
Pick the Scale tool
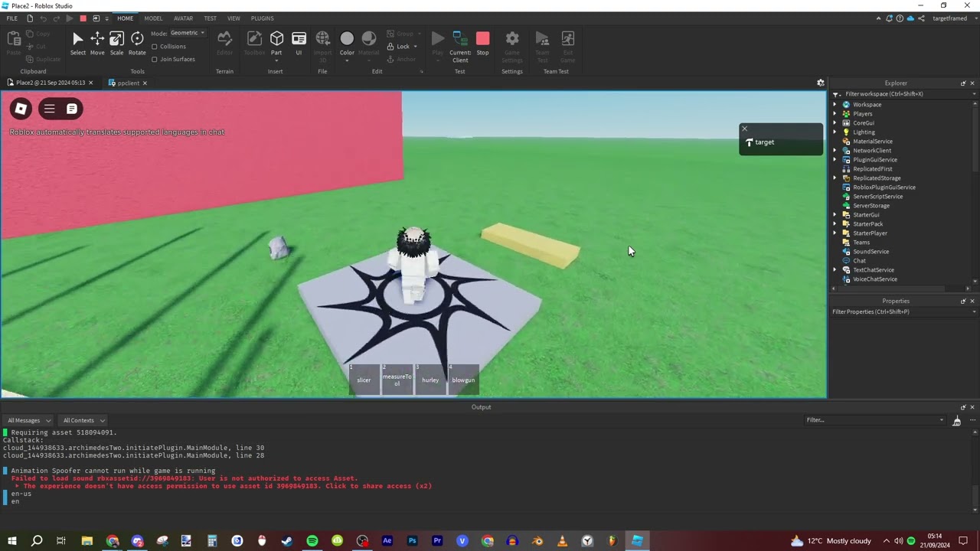tap(116, 44)
